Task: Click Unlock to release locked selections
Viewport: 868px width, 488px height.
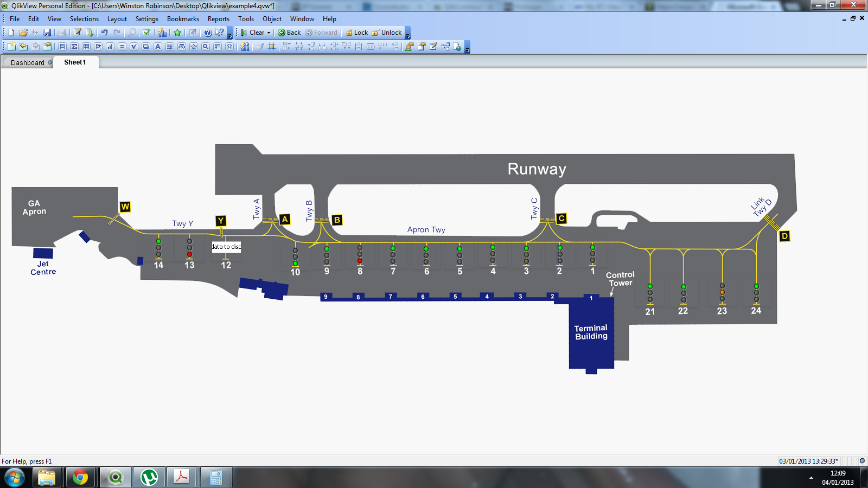Action: (x=387, y=33)
